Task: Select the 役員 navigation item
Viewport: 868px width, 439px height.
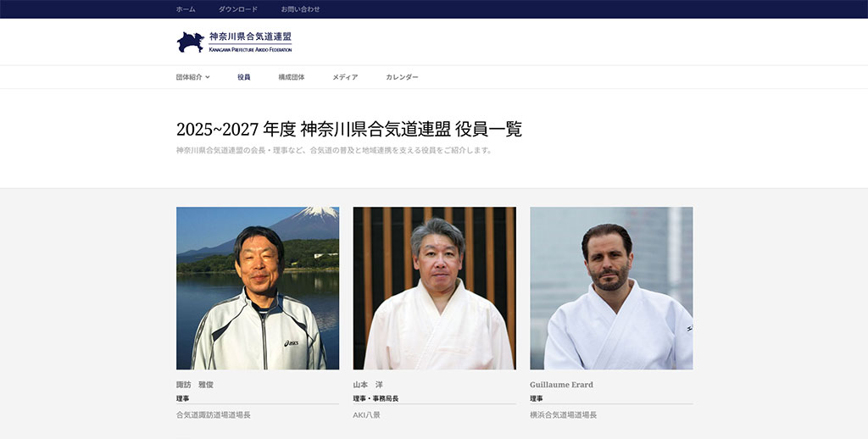Action: (243, 77)
